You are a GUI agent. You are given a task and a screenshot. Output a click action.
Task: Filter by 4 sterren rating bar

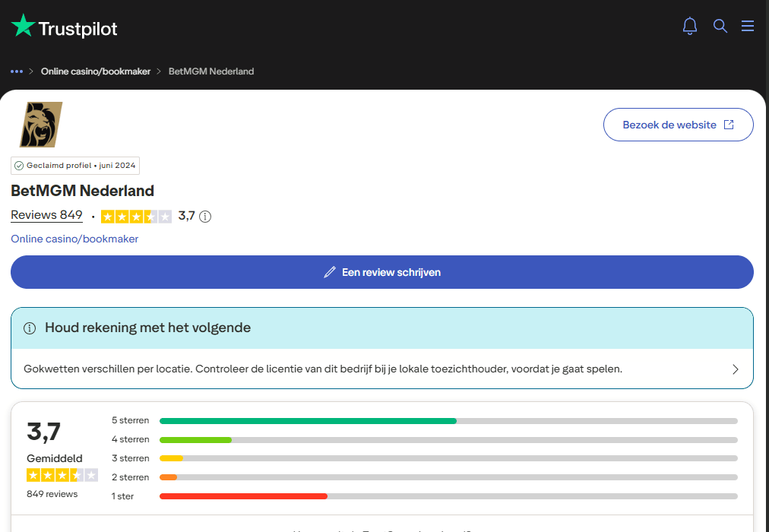tap(449, 440)
